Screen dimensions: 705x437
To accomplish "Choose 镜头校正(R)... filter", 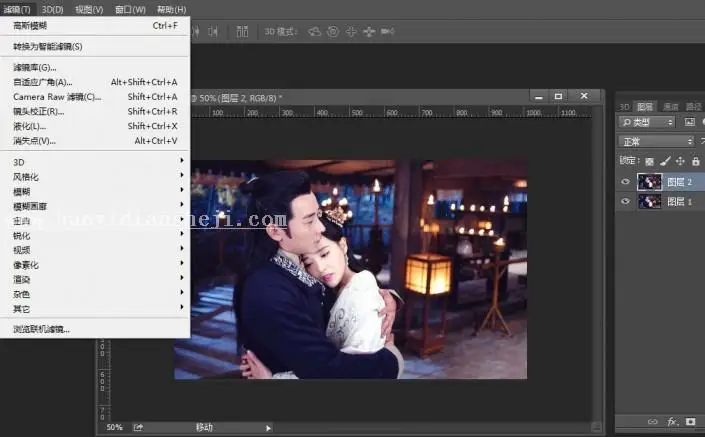I will click(x=95, y=111).
